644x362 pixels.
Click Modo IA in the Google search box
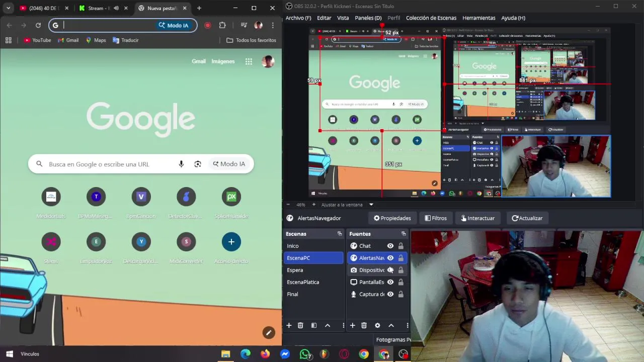click(x=229, y=164)
